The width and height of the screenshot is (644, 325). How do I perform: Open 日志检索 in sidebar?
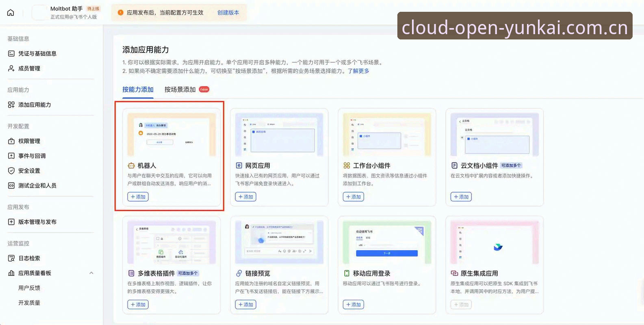coord(29,258)
